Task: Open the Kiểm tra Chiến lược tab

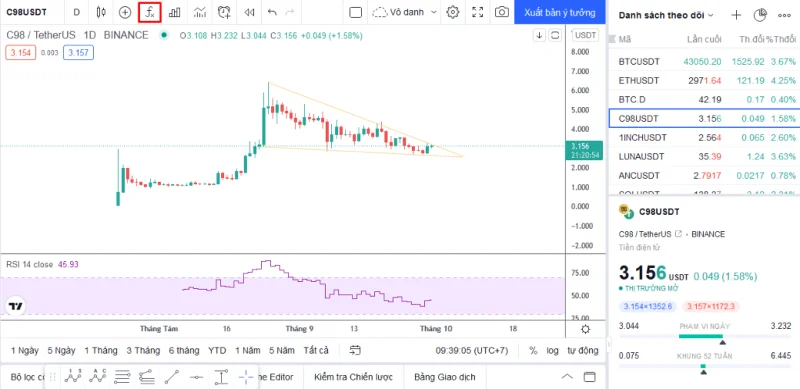Action: [354, 377]
